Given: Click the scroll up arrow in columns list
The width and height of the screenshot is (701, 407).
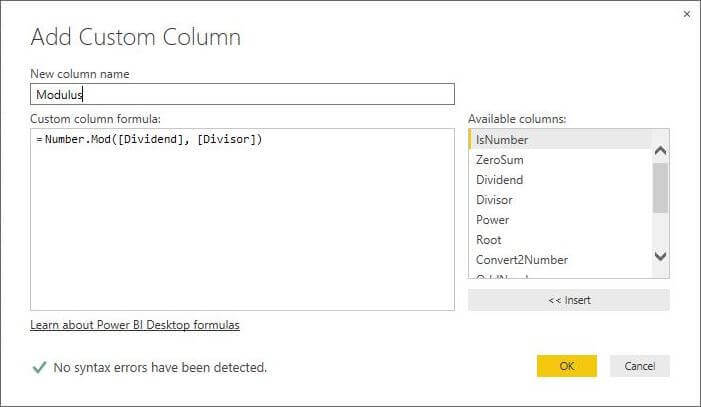Looking at the screenshot, I should [x=660, y=150].
